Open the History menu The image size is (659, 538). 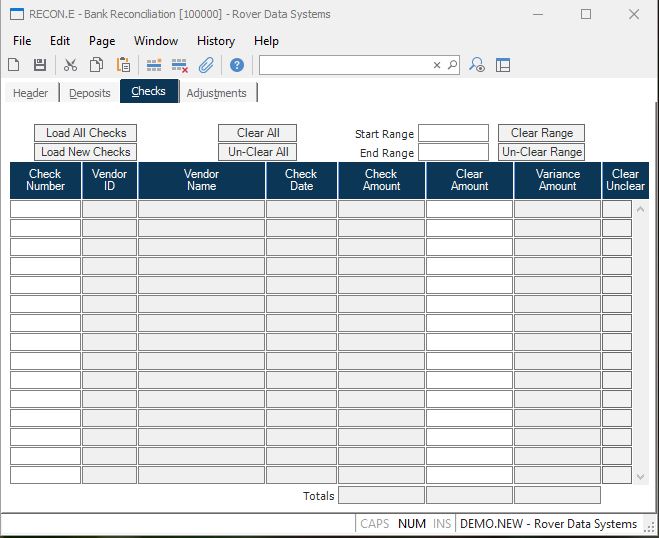[x=215, y=41]
